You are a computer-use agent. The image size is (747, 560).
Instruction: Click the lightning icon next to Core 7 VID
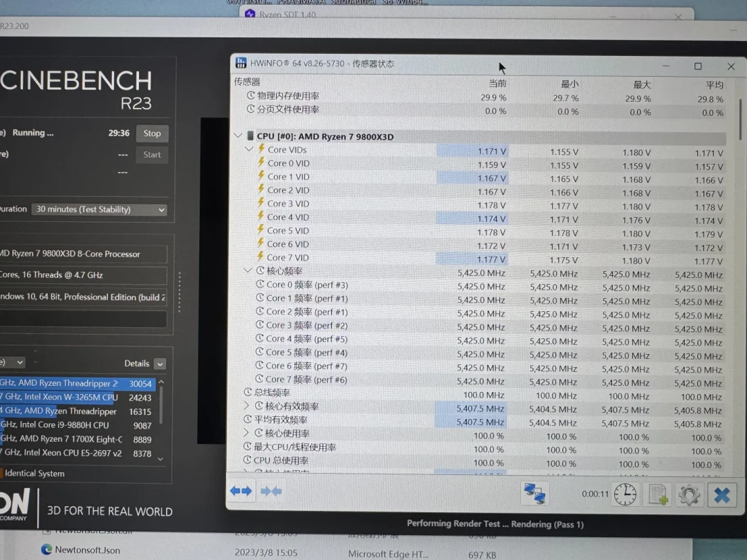point(261,256)
